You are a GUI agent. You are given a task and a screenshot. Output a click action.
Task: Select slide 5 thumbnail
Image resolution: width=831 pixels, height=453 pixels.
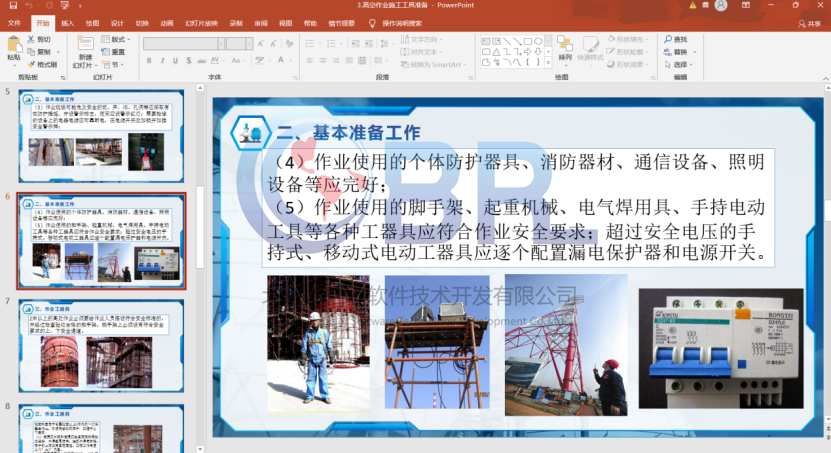(101, 136)
